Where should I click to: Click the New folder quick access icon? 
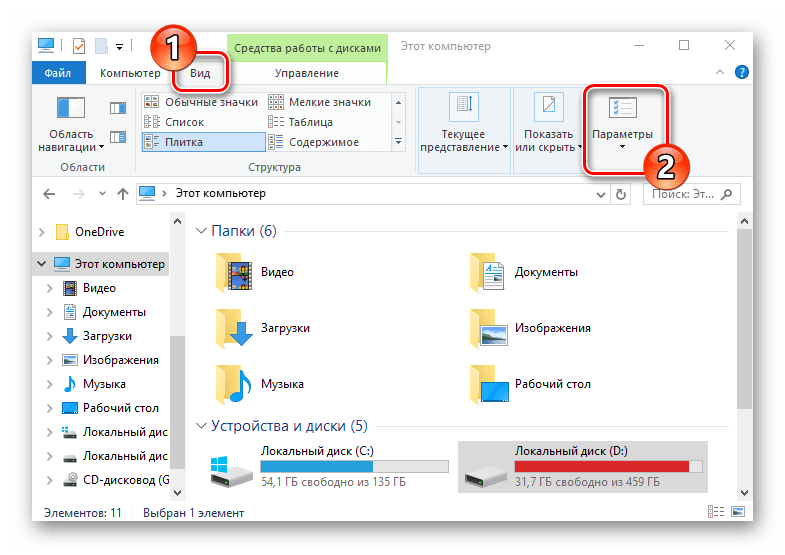coord(102,46)
